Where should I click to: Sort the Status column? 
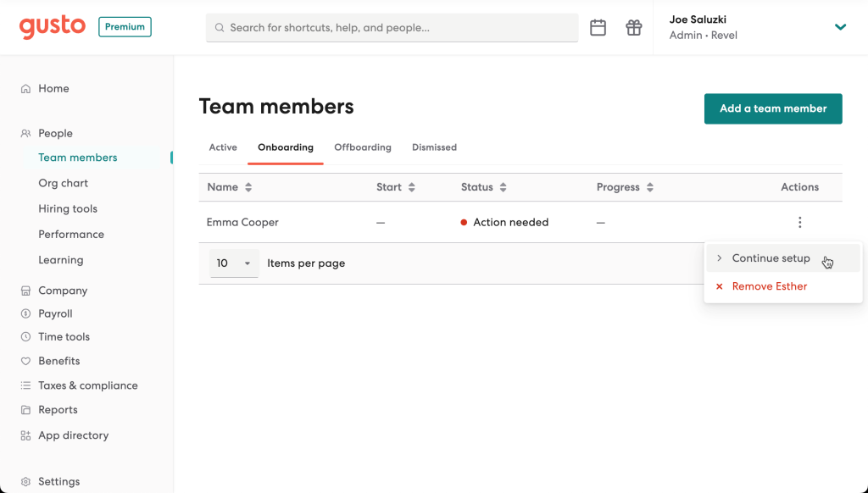(x=503, y=186)
